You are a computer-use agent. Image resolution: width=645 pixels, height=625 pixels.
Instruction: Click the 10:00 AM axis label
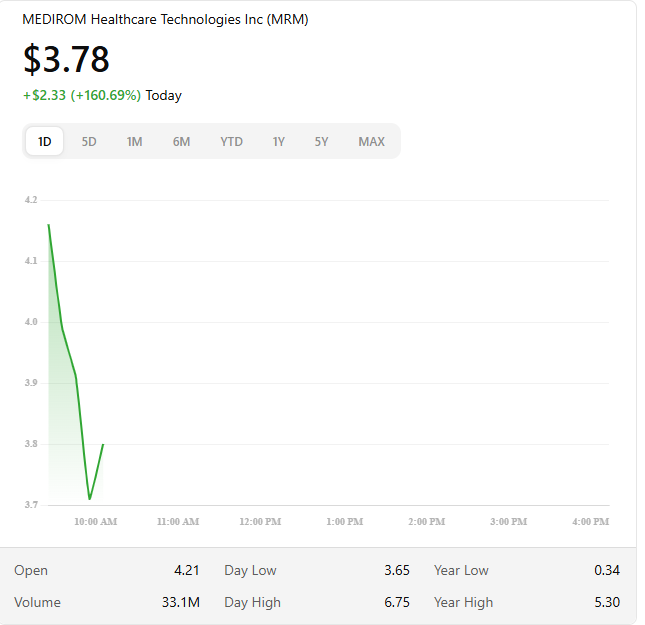click(x=96, y=522)
